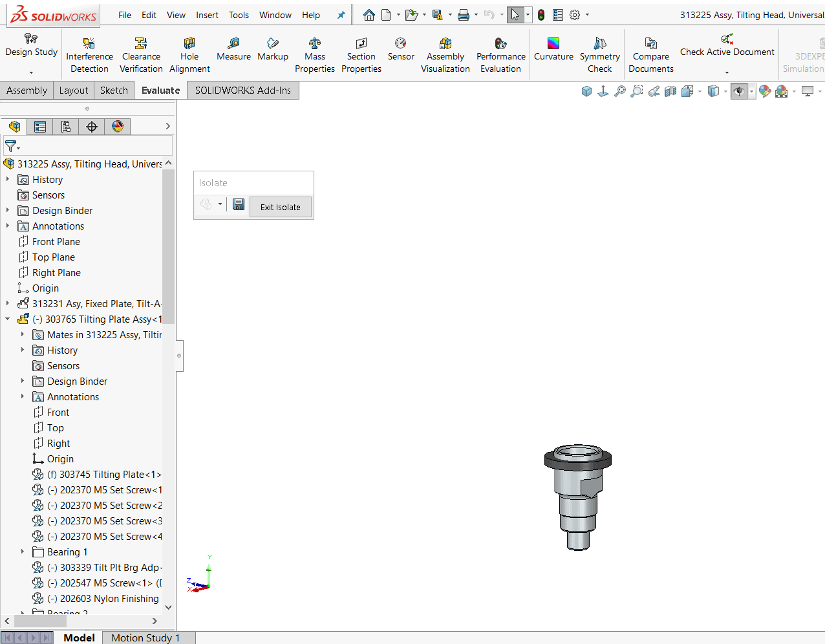Open the Design Study tool
The width and height of the screenshot is (825, 644).
(31, 45)
